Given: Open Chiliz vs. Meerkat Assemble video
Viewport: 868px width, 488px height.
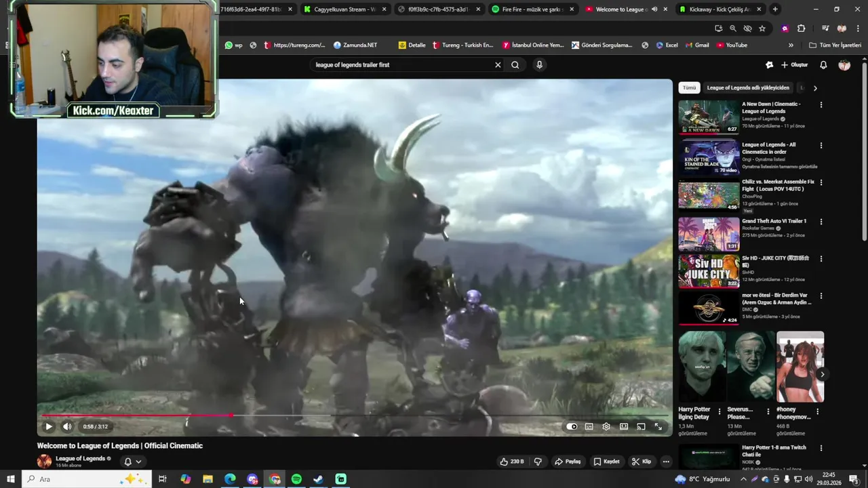Looking at the screenshot, I should [709, 195].
